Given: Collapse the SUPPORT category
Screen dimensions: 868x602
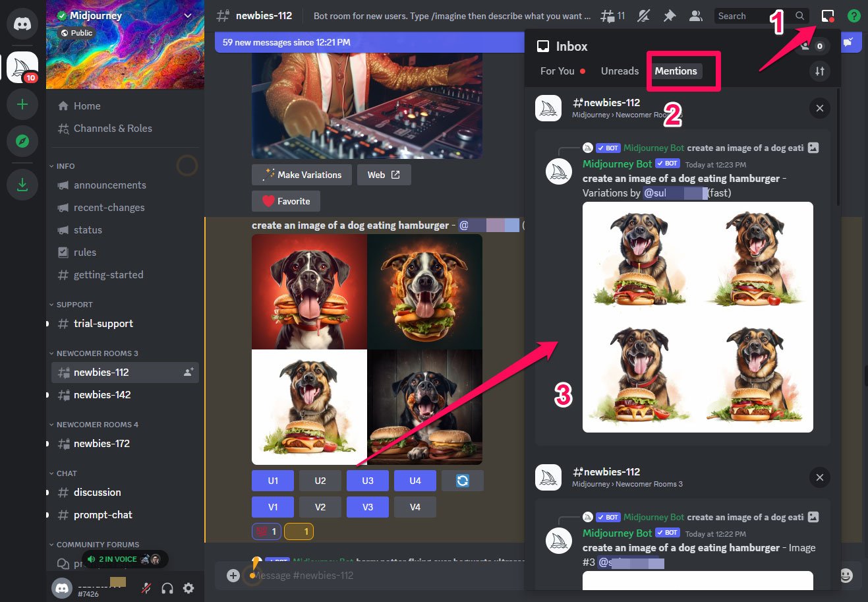Looking at the screenshot, I should pyautogui.click(x=71, y=305).
